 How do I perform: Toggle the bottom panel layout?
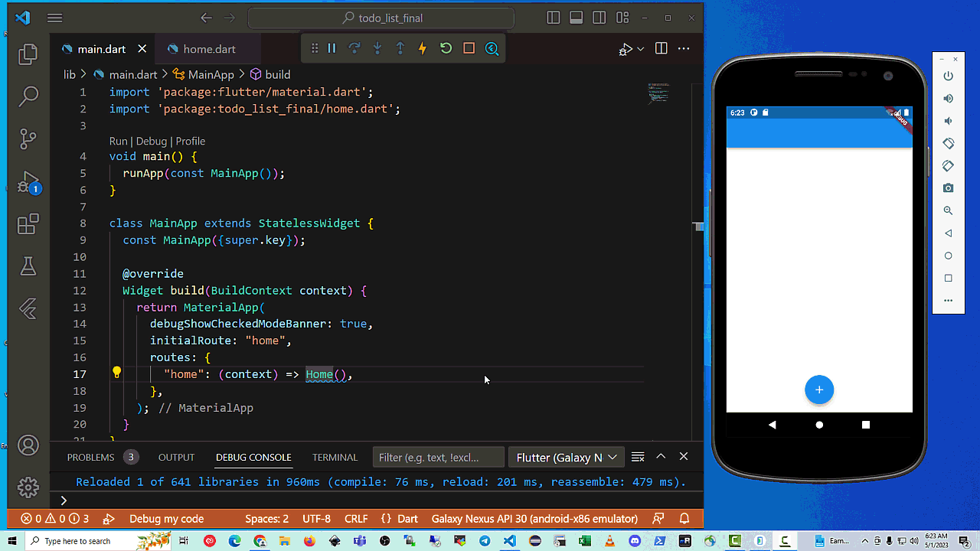[577, 18]
